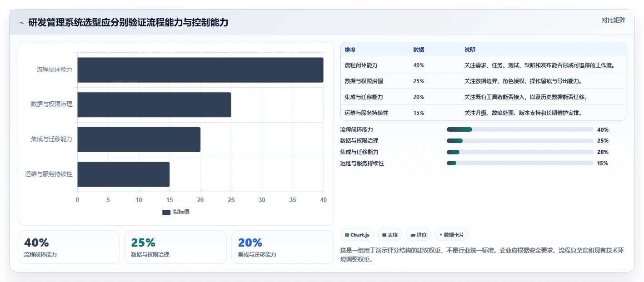This screenshot has height=282, width=644.
Task: Click the slide title 研发管理系统选型
Action: click(128, 22)
